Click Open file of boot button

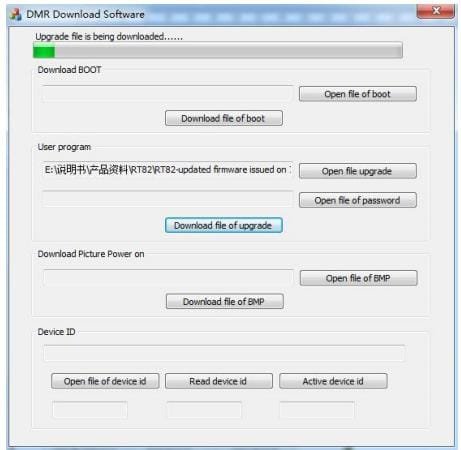pyautogui.click(x=358, y=94)
